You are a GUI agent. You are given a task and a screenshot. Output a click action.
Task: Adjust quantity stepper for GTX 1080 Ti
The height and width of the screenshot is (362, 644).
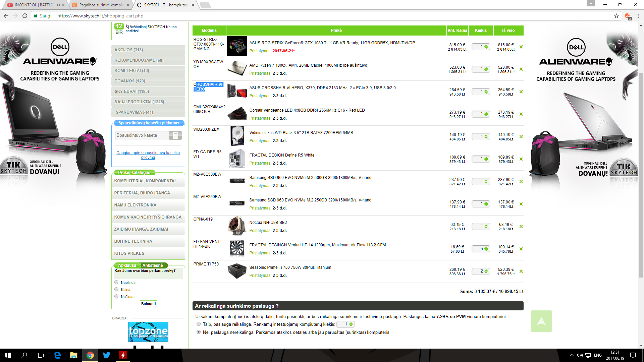point(486,47)
